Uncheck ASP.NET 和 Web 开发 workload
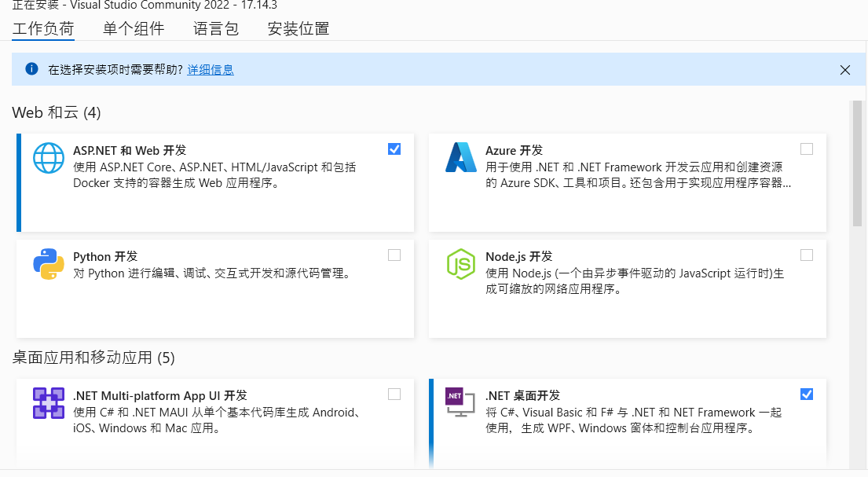 pos(394,149)
